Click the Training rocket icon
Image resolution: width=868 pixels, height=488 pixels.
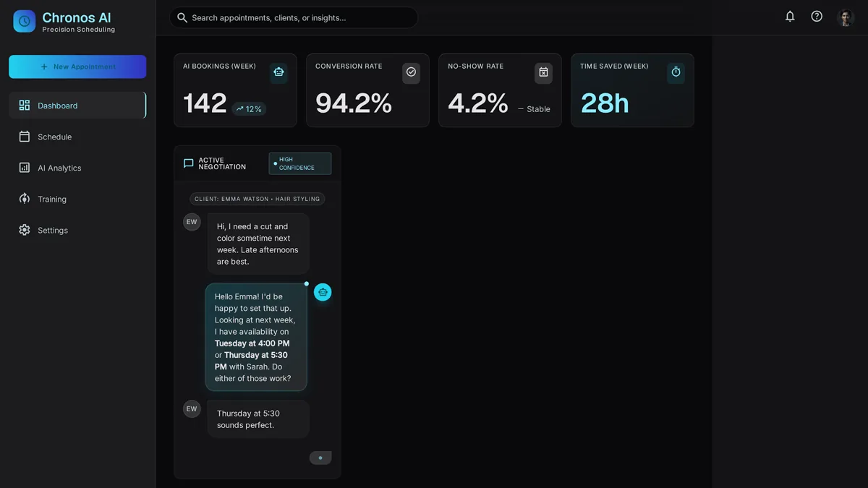[x=25, y=199]
